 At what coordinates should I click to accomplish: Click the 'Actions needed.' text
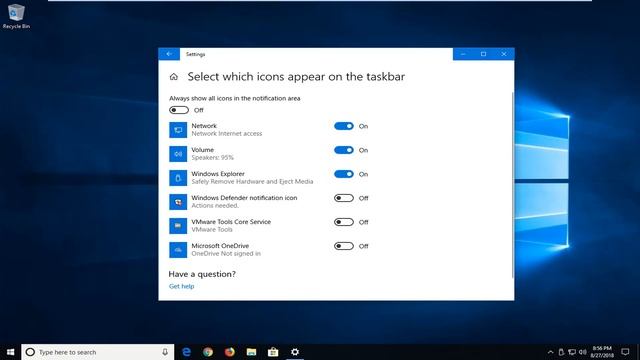pyautogui.click(x=215, y=205)
